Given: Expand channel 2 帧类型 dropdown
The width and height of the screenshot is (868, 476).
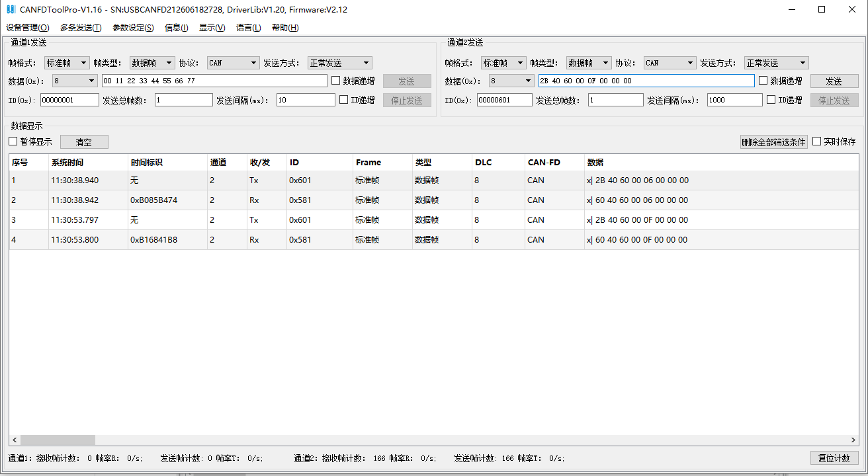Looking at the screenshot, I should coord(589,63).
